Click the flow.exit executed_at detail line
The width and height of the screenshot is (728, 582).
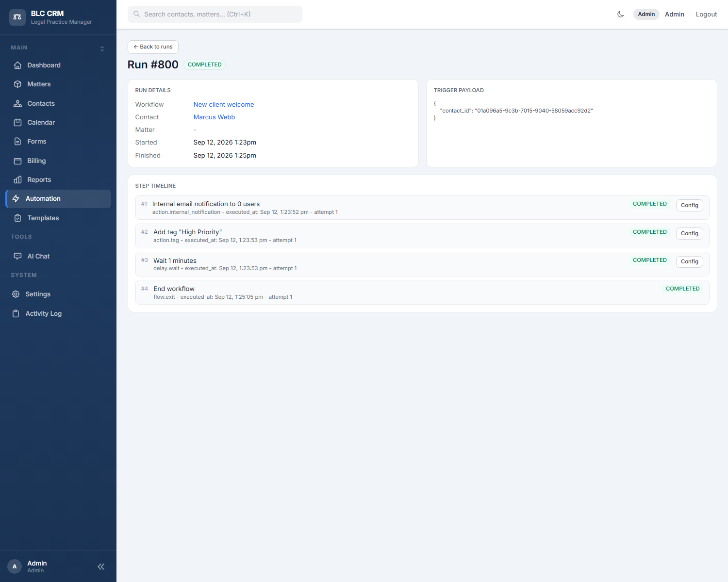(223, 297)
